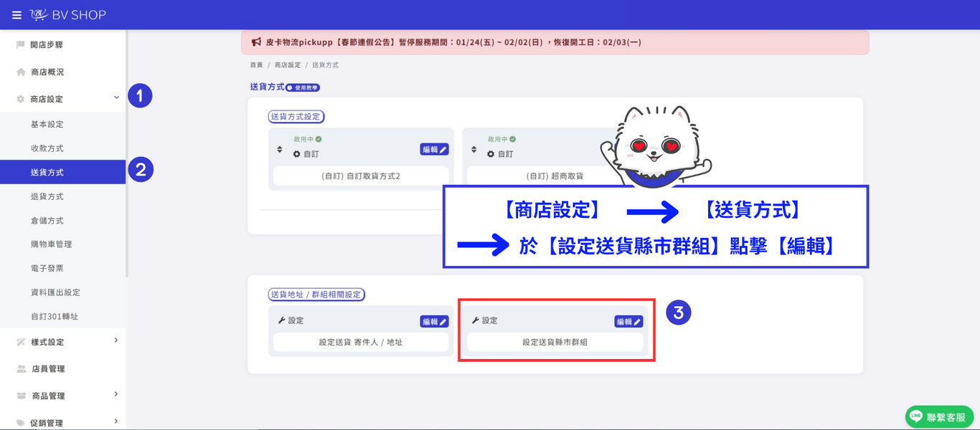Viewport: 980px width, 430px height.
Task: Click the '設定送貨縣市群組' label
Action: [x=555, y=343]
